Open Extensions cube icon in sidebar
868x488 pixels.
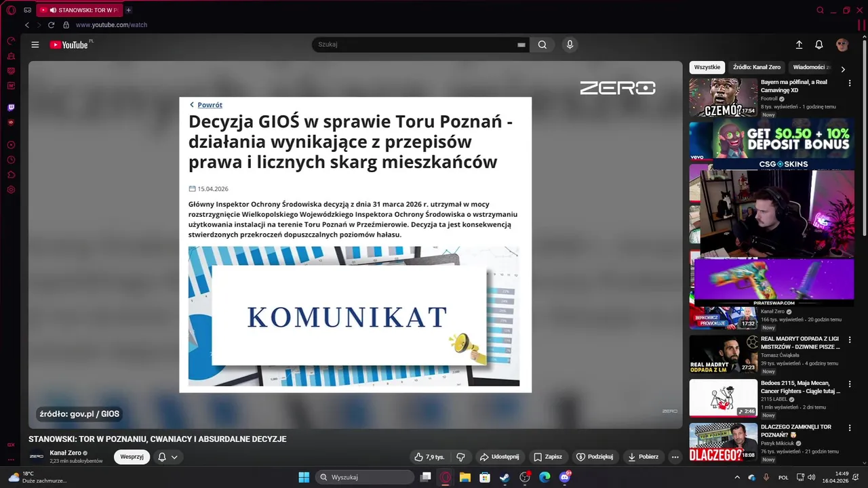(x=11, y=175)
